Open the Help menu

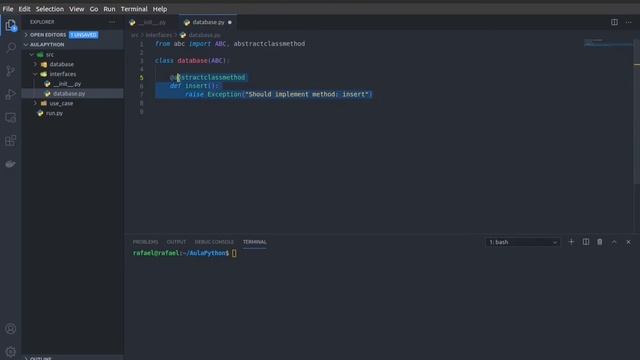pyautogui.click(x=160, y=9)
